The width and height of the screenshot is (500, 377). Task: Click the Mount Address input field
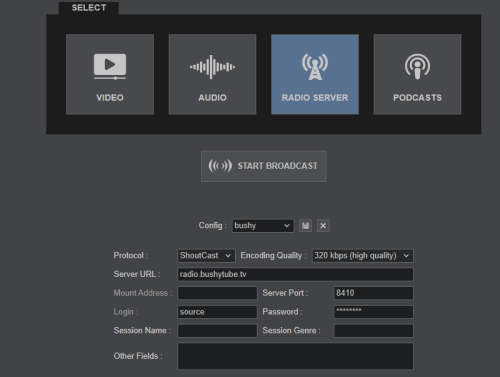217,293
